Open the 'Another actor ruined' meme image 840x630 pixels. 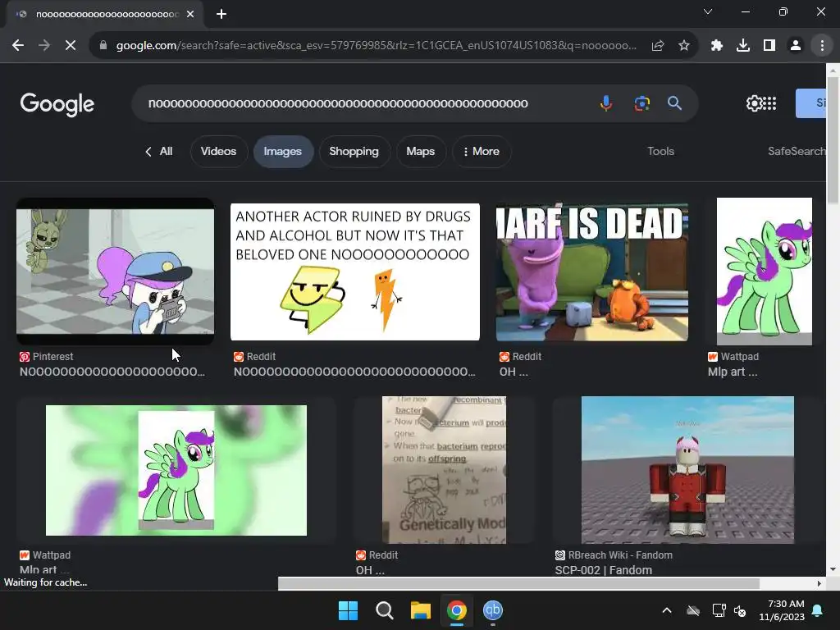click(x=354, y=272)
